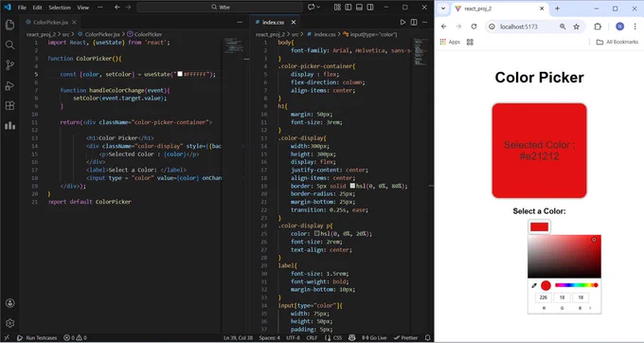Close the index.css tab

click(x=294, y=22)
